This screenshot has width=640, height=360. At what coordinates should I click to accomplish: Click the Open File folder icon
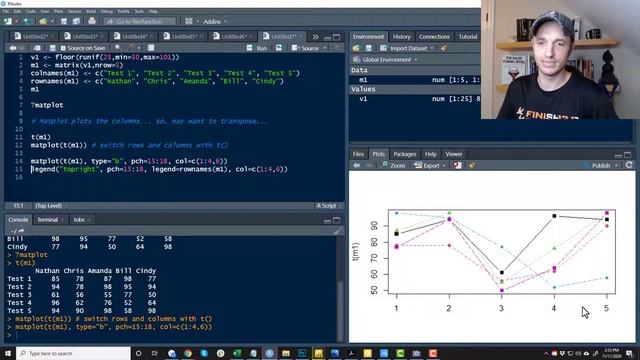click(42, 21)
